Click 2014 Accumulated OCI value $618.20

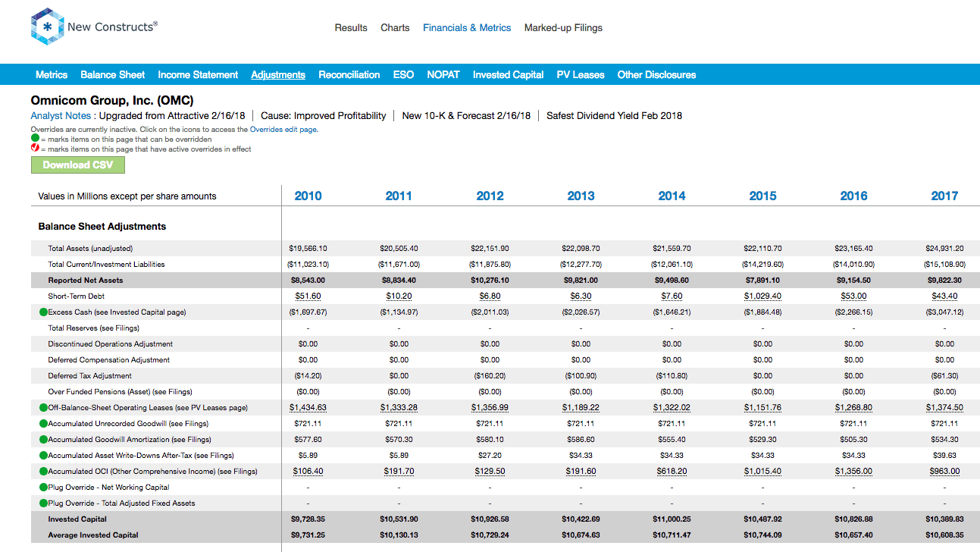[672, 472]
